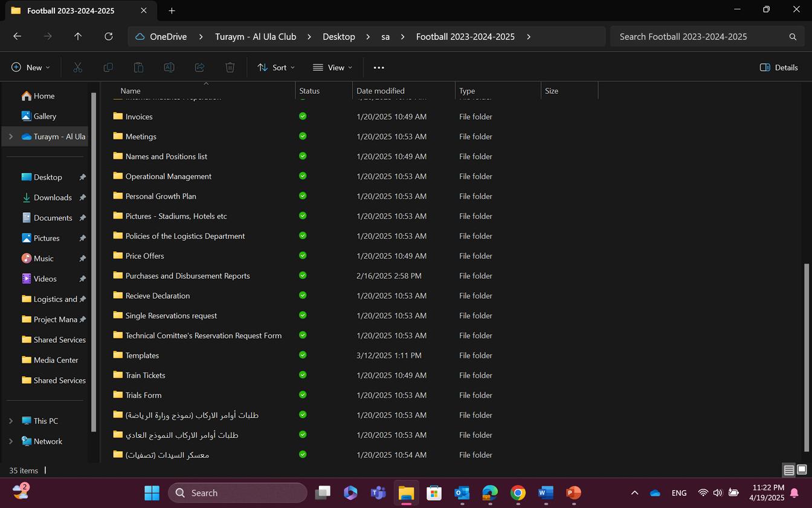Open the See more ellipsis menu
Image resolution: width=812 pixels, height=508 pixels.
[379, 68]
